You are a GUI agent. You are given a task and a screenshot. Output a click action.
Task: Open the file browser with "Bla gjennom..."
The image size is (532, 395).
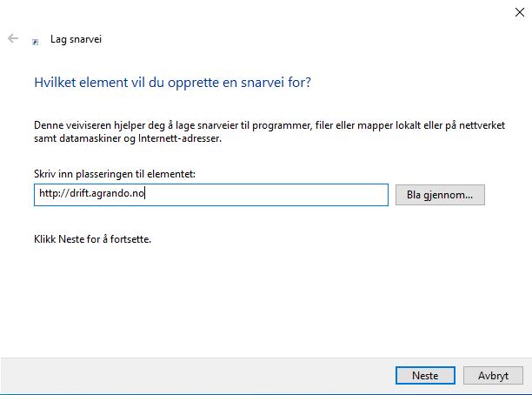click(x=439, y=195)
